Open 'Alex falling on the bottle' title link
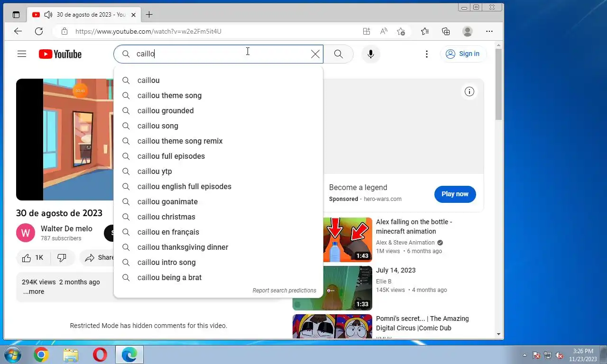Screen dimensions: 607x364 [414, 227]
